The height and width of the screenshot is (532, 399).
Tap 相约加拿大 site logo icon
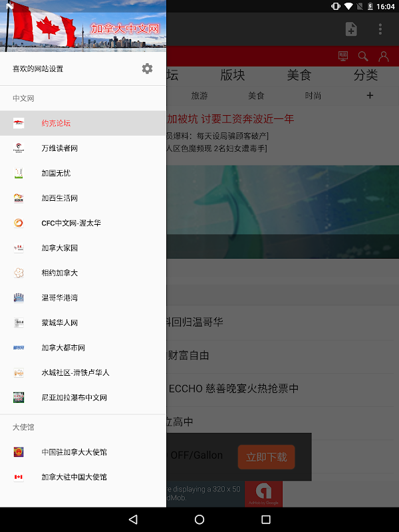[x=19, y=273]
